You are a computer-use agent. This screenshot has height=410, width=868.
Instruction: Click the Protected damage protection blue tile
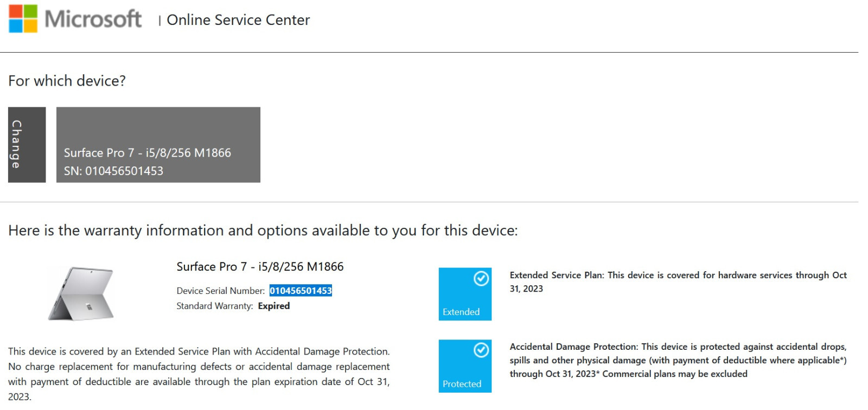[x=465, y=366]
